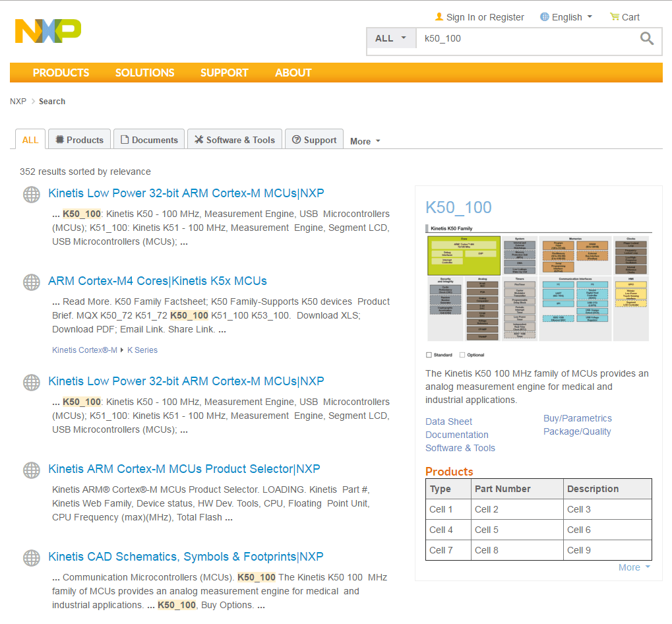Click the globe icon beside English

tap(544, 16)
